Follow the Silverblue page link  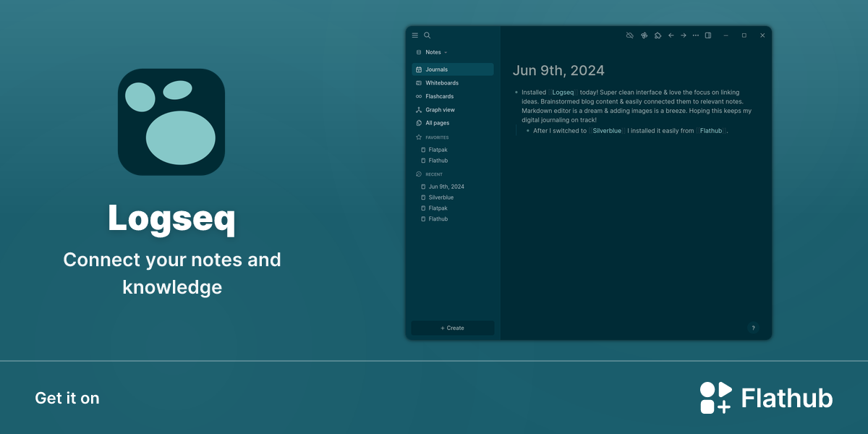[x=607, y=131]
